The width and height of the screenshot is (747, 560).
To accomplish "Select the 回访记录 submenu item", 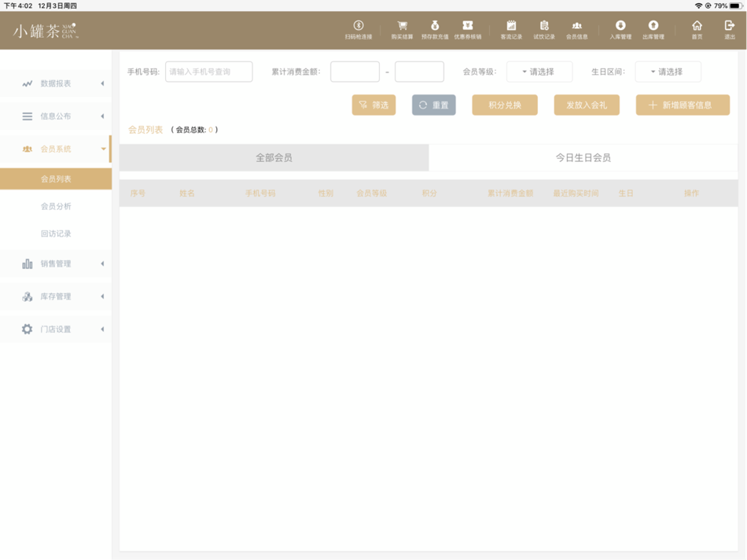I will [56, 234].
